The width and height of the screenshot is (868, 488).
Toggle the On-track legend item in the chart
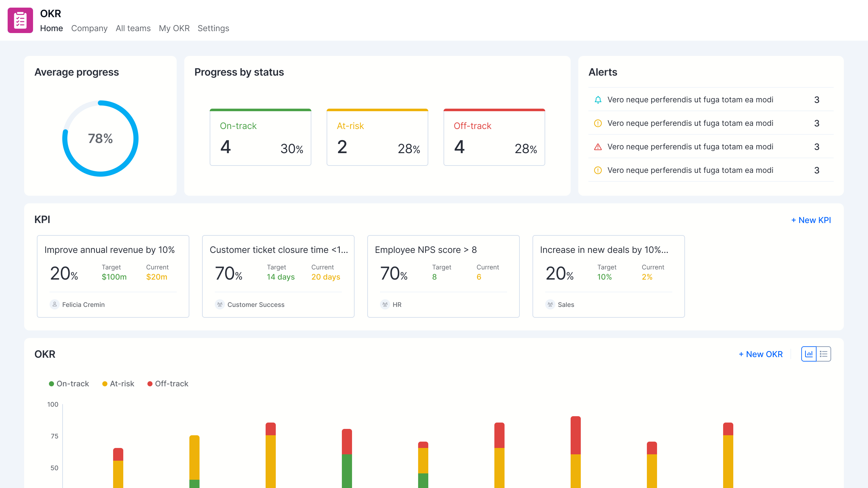tap(69, 383)
